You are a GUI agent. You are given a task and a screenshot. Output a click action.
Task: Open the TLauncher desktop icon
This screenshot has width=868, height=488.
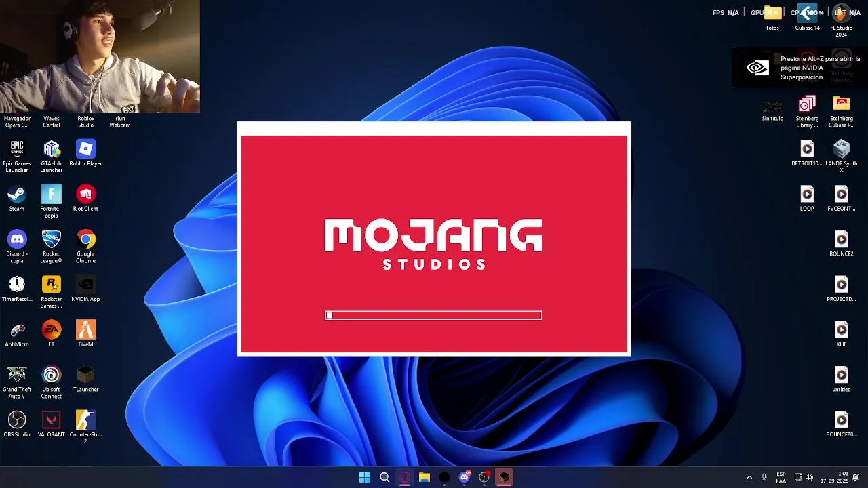tap(85, 379)
